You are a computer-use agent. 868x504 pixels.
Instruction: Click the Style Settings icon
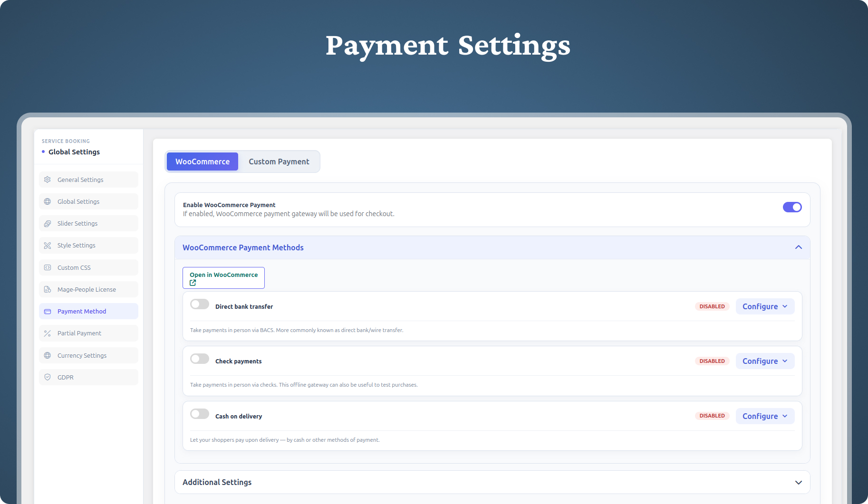[48, 246]
